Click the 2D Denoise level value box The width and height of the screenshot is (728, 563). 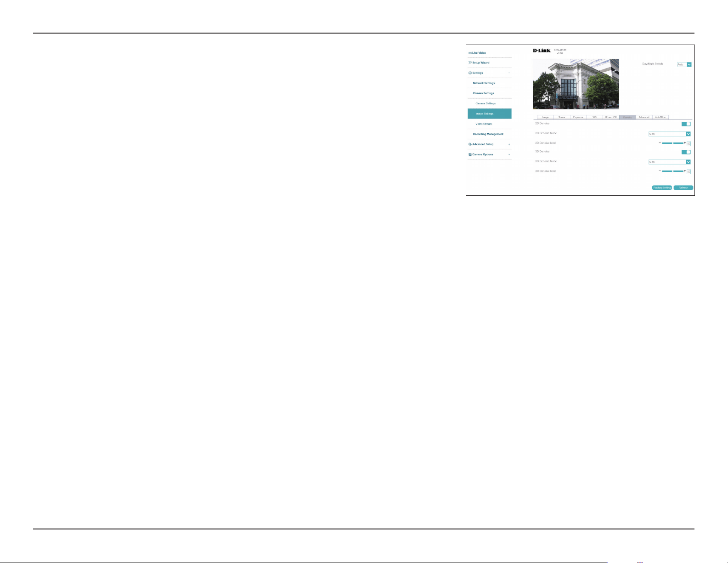click(x=688, y=143)
